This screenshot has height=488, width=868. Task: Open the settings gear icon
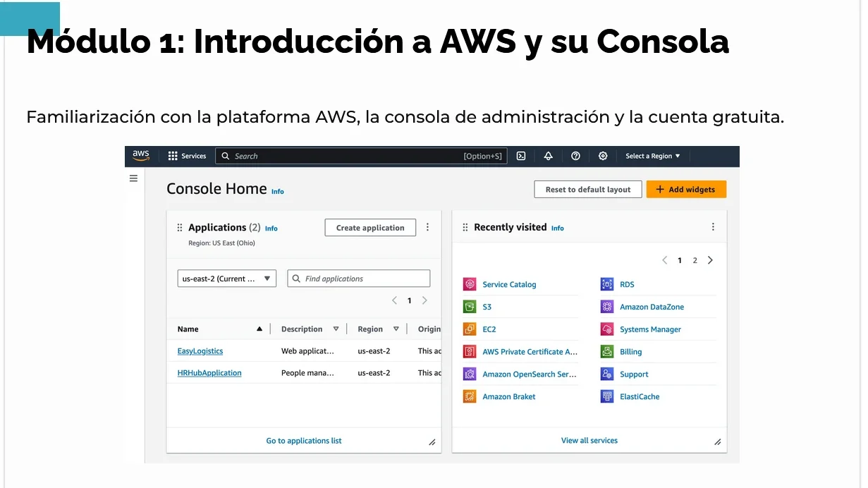603,156
